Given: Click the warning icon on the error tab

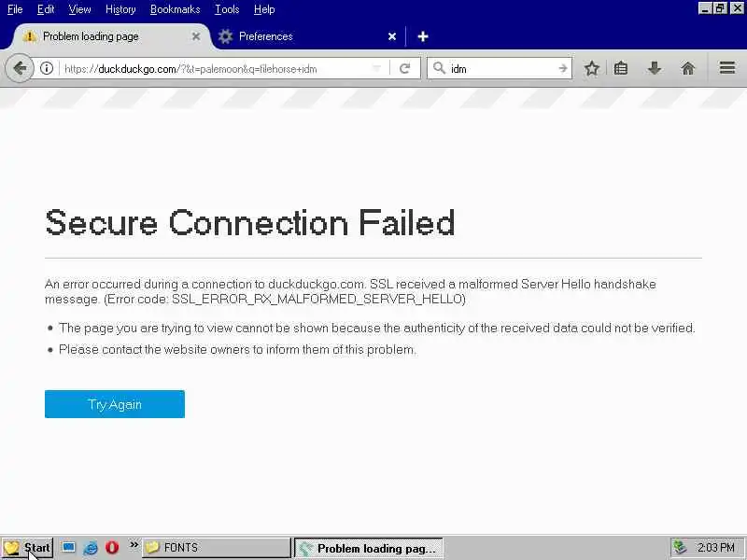Looking at the screenshot, I should click(x=30, y=36).
